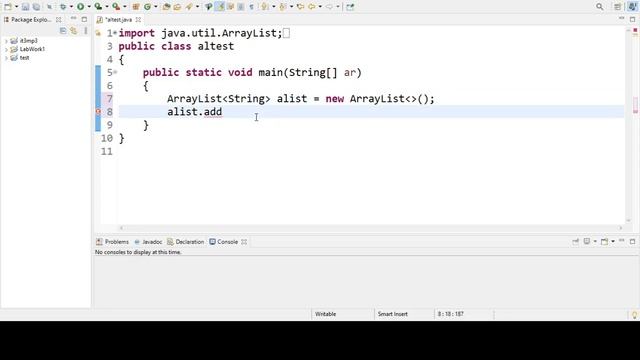
Task: Click the Debug bug icon
Action: point(62,7)
